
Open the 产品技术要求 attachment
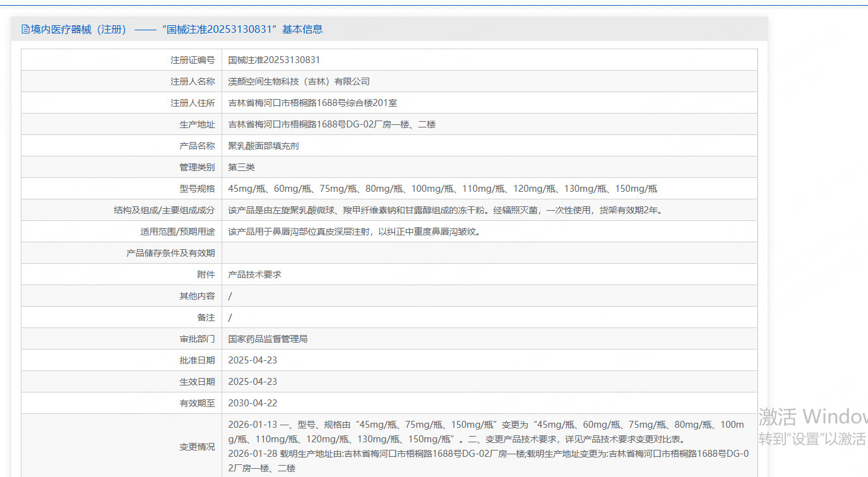pyautogui.click(x=254, y=274)
